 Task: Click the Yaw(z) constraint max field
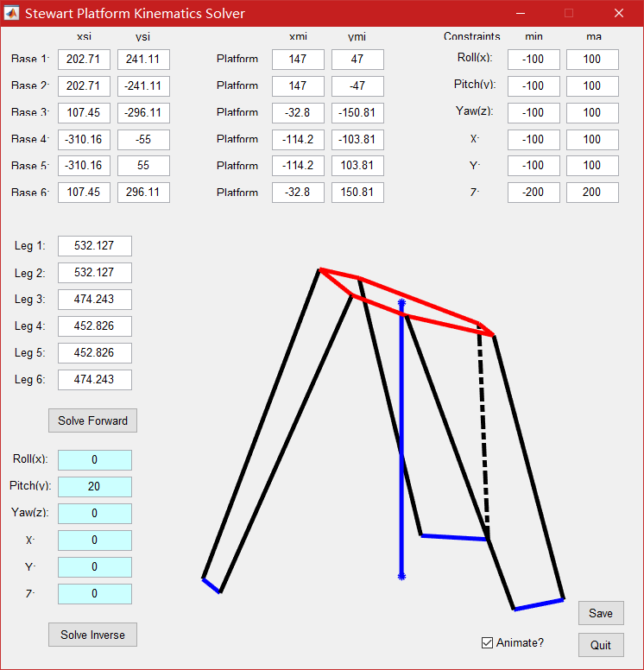[x=592, y=113]
